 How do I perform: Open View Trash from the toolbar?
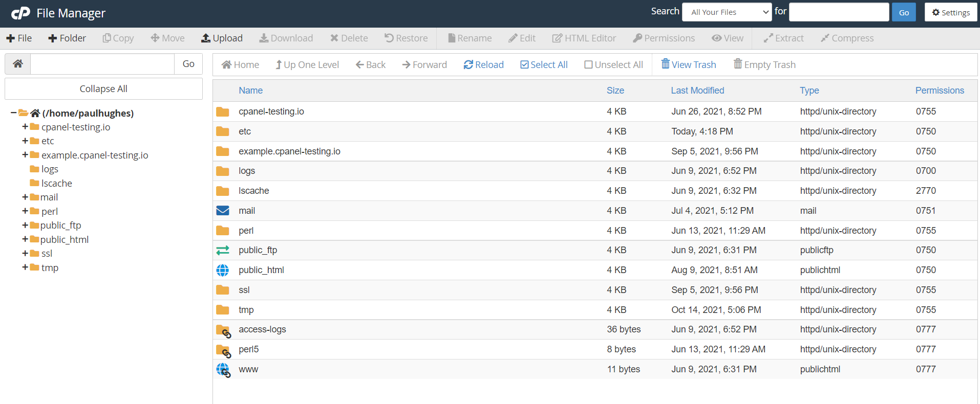(x=689, y=65)
